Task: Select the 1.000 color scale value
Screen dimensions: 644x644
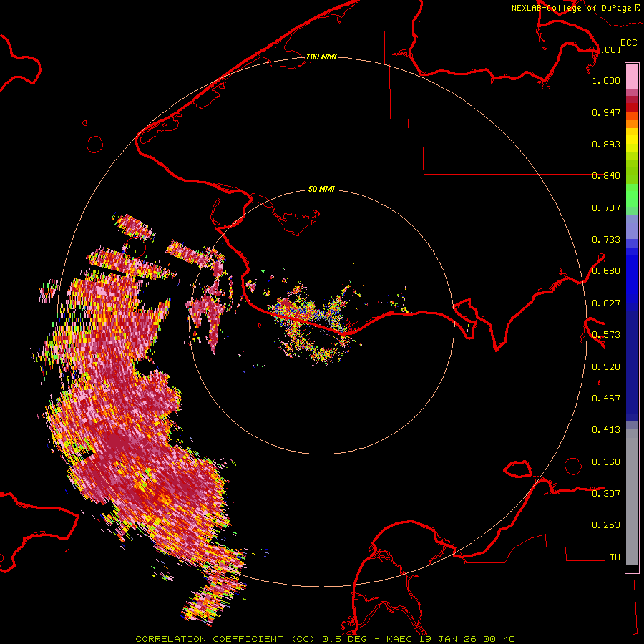Action: click(606, 80)
